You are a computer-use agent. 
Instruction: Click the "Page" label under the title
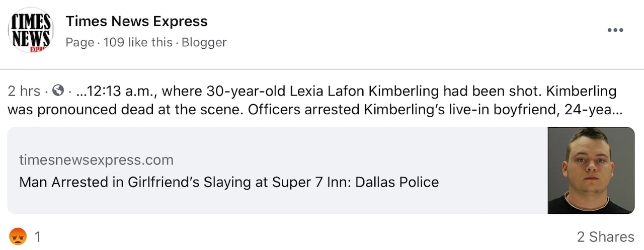click(79, 43)
